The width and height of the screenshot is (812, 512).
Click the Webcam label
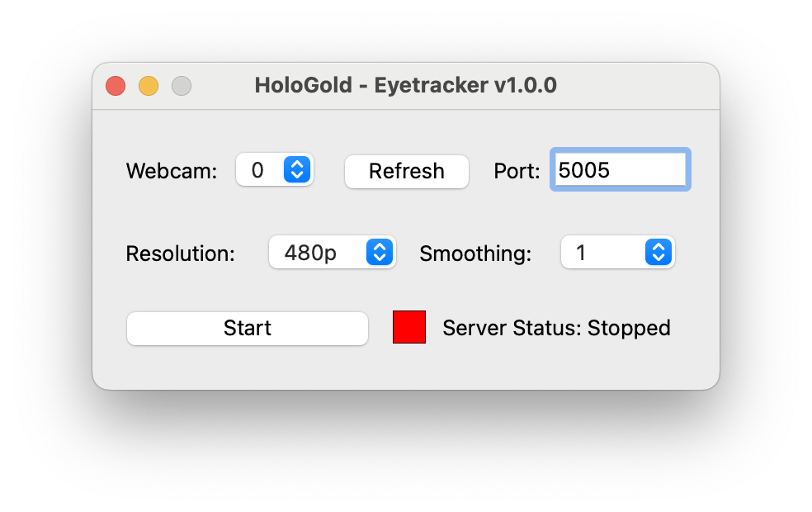(171, 171)
